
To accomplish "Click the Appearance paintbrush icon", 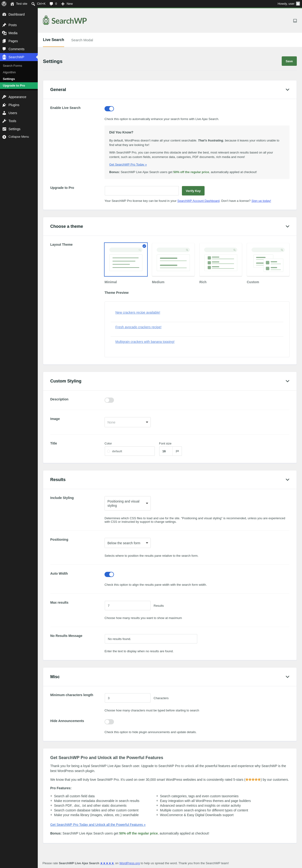I will 4,97.
